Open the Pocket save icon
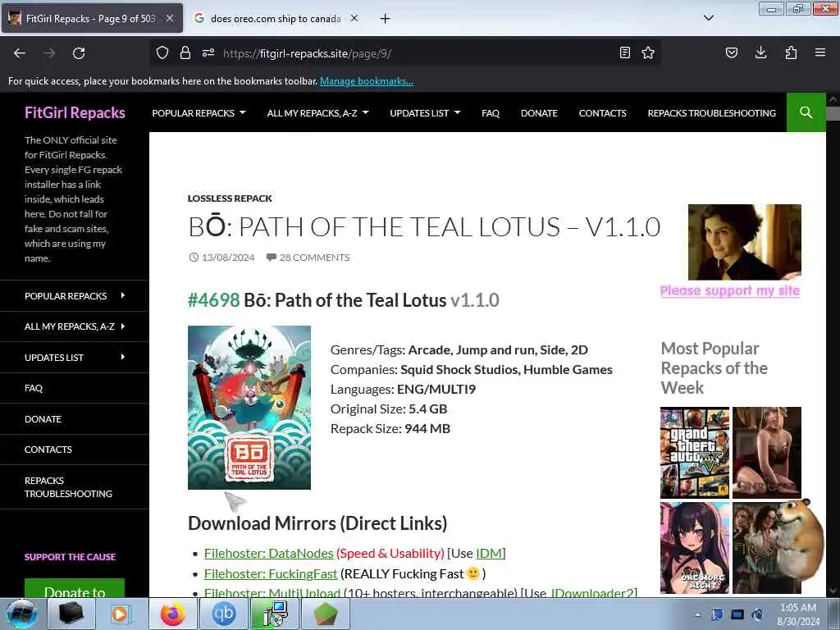This screenshot has width=840, height=630. 732,52
